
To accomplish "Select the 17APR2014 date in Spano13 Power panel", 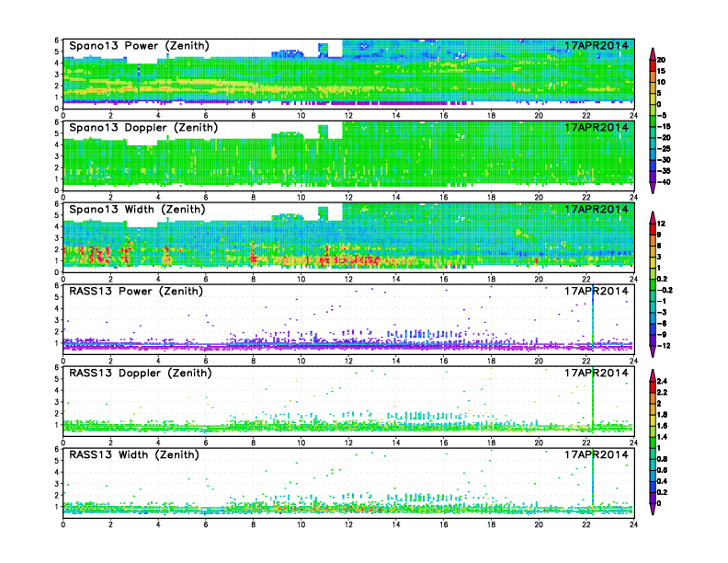I will (x=597, y=45).
